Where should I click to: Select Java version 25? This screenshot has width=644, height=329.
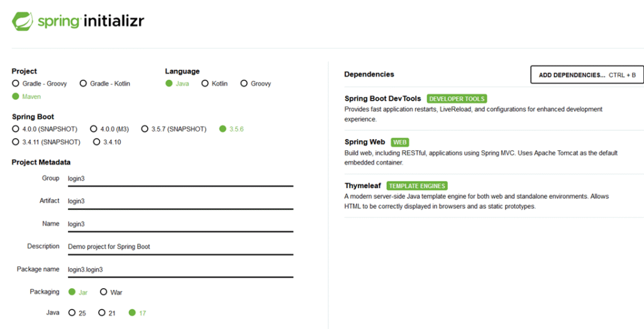point(72,313)
